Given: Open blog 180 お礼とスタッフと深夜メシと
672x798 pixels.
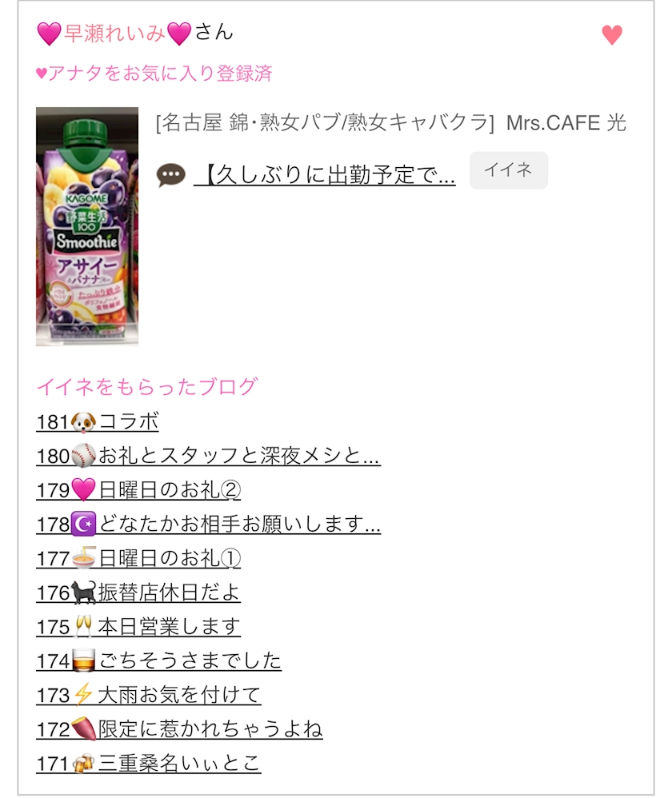Looking at the screenshot, I should click(x=208, y=456).
